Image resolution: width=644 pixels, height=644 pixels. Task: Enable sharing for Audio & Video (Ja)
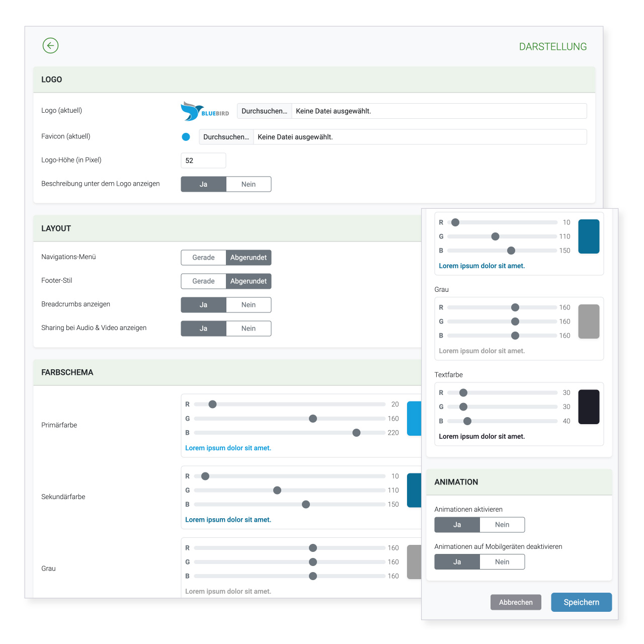(203, 329)
